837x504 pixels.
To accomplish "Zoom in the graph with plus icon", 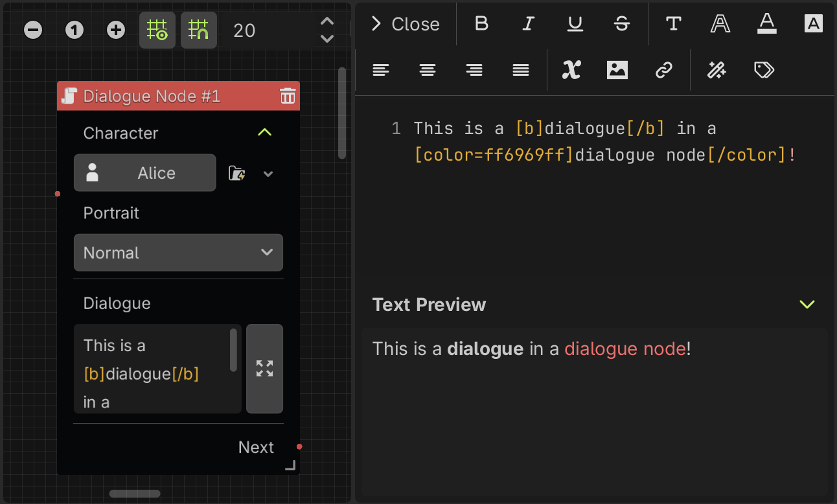I will coord(116,30).
